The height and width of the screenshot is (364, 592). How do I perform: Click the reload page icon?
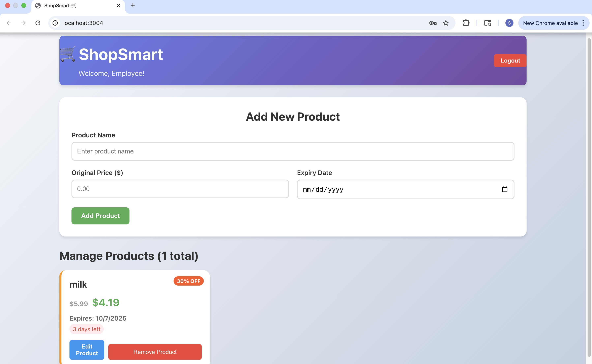38,23
